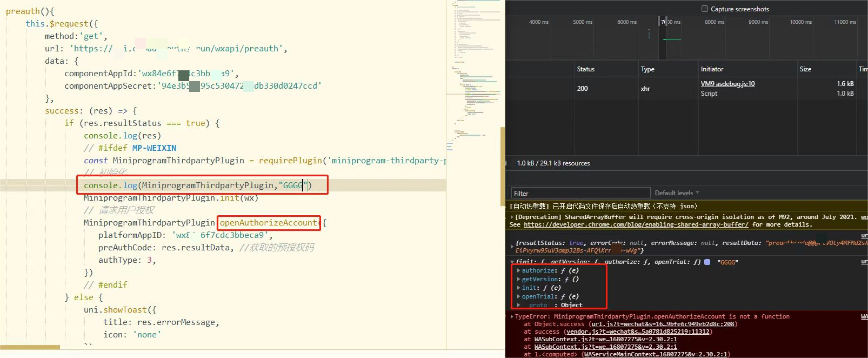Click the code editor horizontal scrollbar thumb

pyautogui.click(x=30, y=347)
